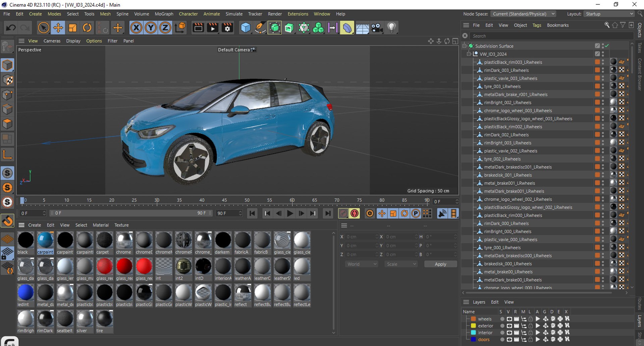Toggle X axis lock
The width and height of the screenshot is (644, 346).
[x=136, y=28]
